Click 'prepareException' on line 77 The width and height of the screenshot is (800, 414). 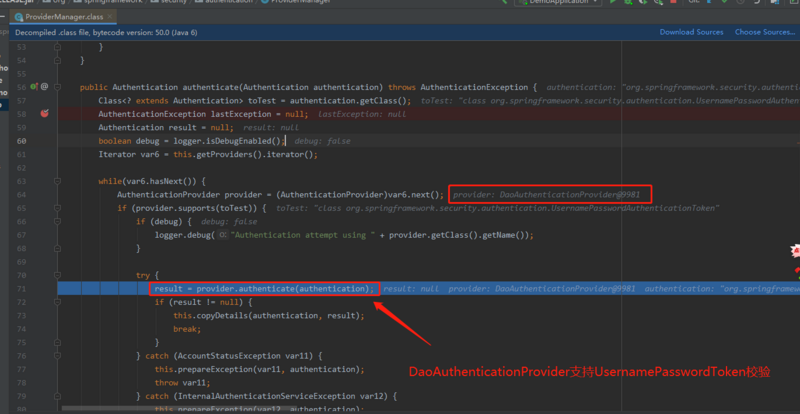pyautogui.click(x=210, y=369)
